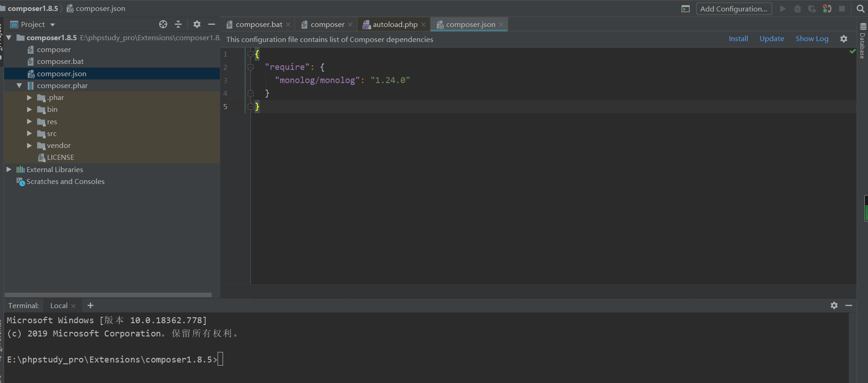The image size is (868, 383).
Task: Select the composer.json editor tab
Action: tap(470, 25)
